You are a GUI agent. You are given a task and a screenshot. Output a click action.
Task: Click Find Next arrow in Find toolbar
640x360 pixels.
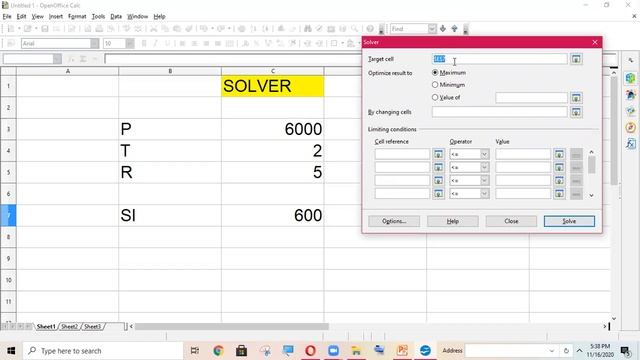443,29
